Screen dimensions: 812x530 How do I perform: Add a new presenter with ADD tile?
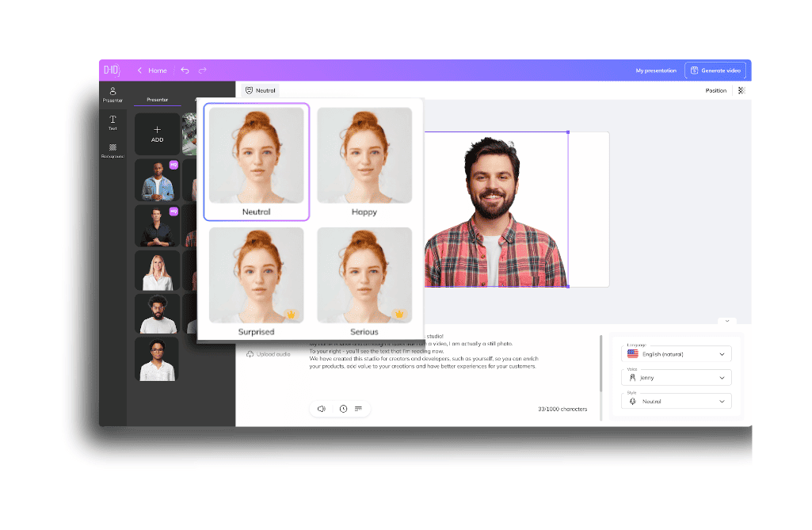[157, 134]
